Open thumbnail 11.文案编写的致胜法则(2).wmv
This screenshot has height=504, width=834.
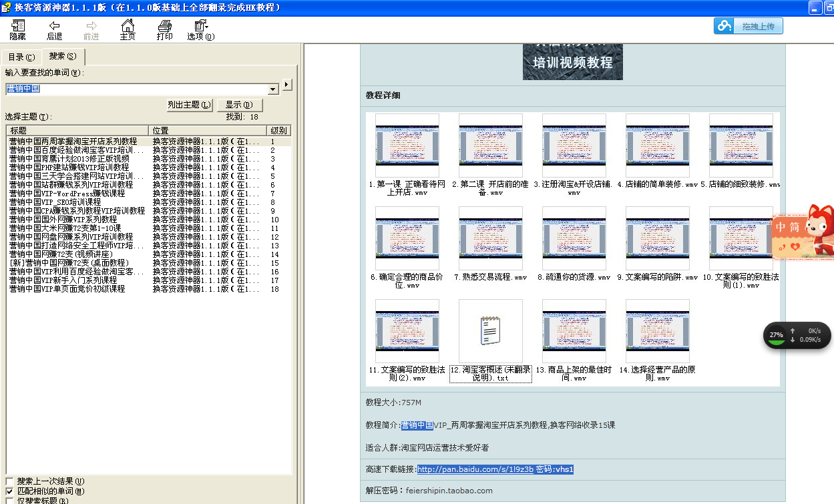[x=407, y=330]
